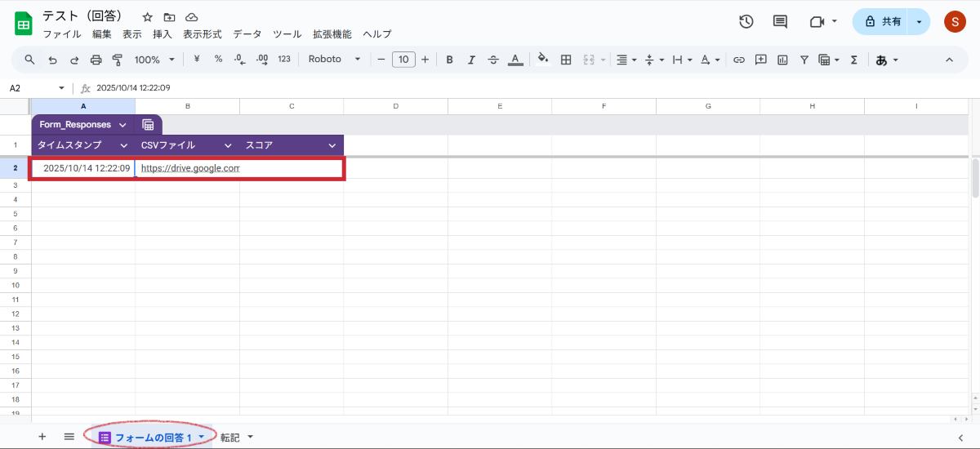The width and height of the screenshot is (980, 449).
Task: Toggle italic formatting
Action: (471, 60)
